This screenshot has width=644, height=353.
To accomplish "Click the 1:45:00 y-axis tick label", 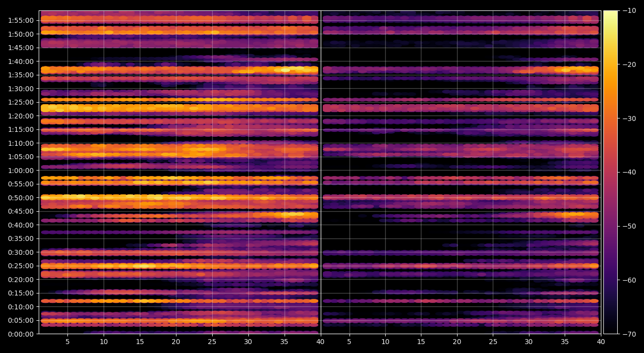I will 21,48.
